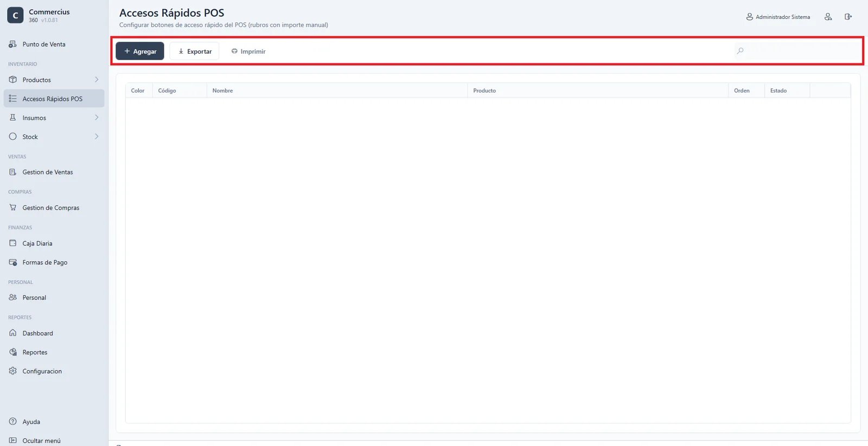Screen dimensions: 868x446
Task: Expand the Stock submenu chevron
Action: 97,137
